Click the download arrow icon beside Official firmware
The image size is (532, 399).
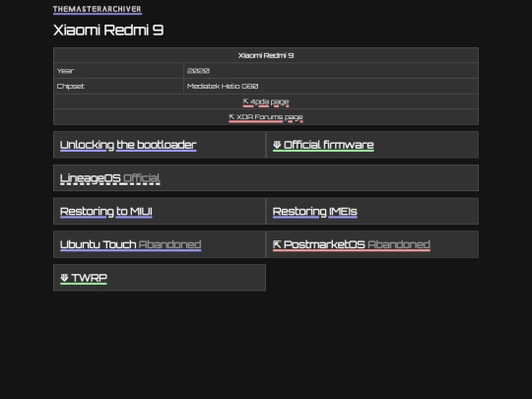coord(277,145)
